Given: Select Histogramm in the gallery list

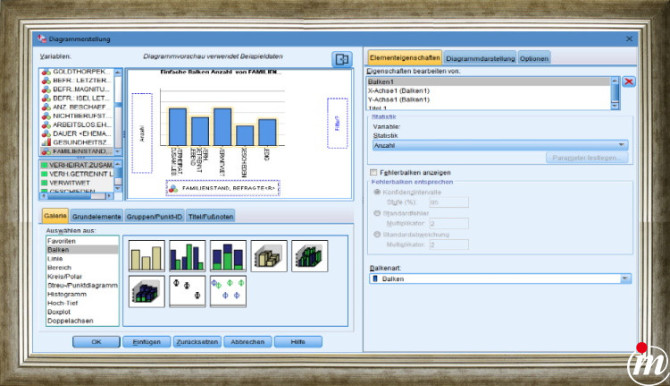Looking at the screenshot, I should point(67,294).
